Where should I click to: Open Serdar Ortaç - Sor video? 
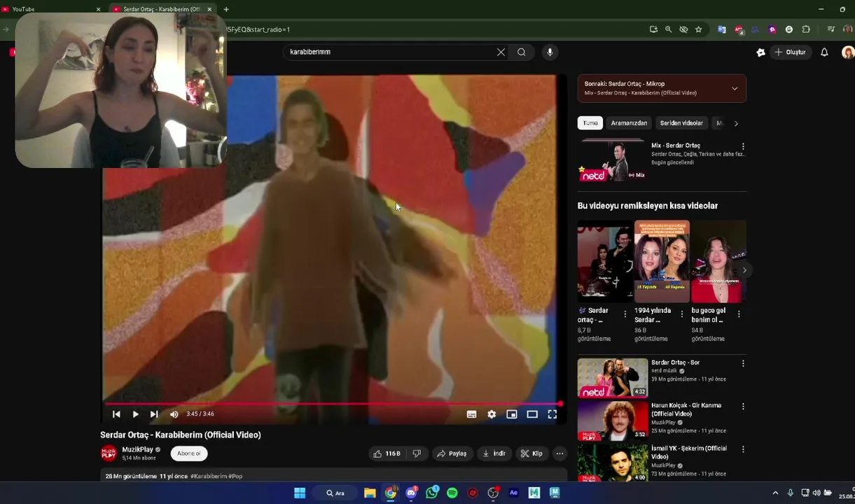612,377
